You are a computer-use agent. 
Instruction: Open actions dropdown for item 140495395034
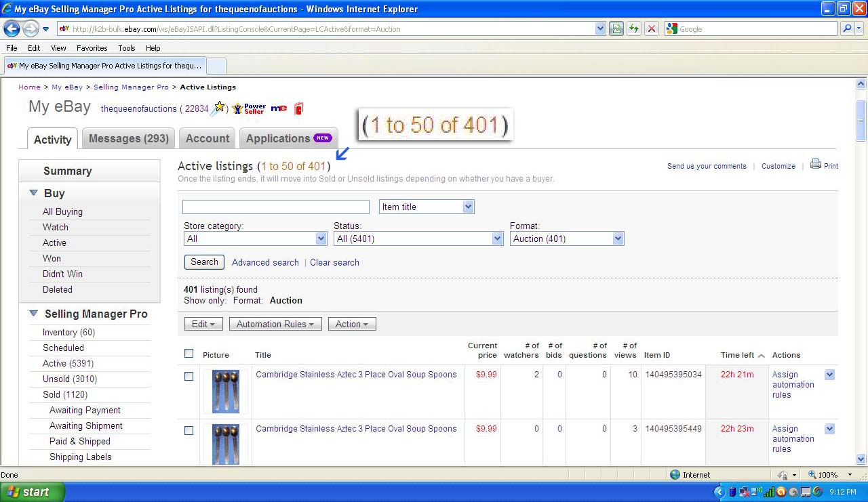(829, 375)
